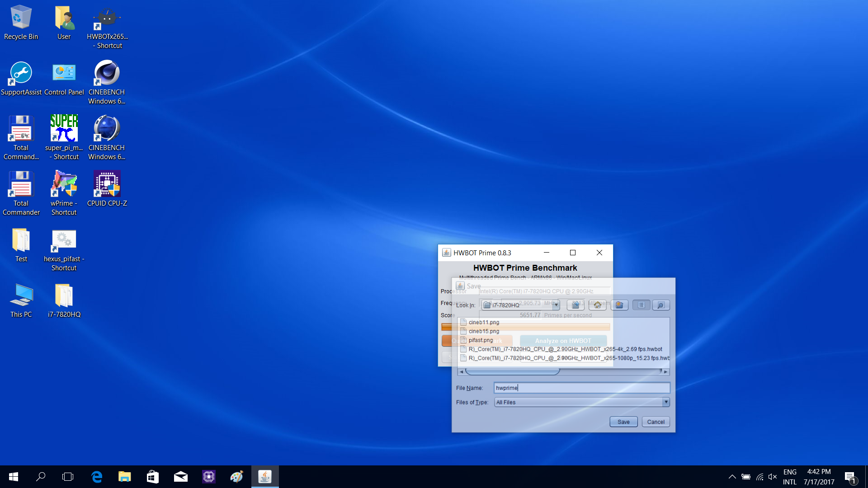Screen dimensions: 868x488
Task: Click ENG INTL language indicator
Action: [790, 477]
